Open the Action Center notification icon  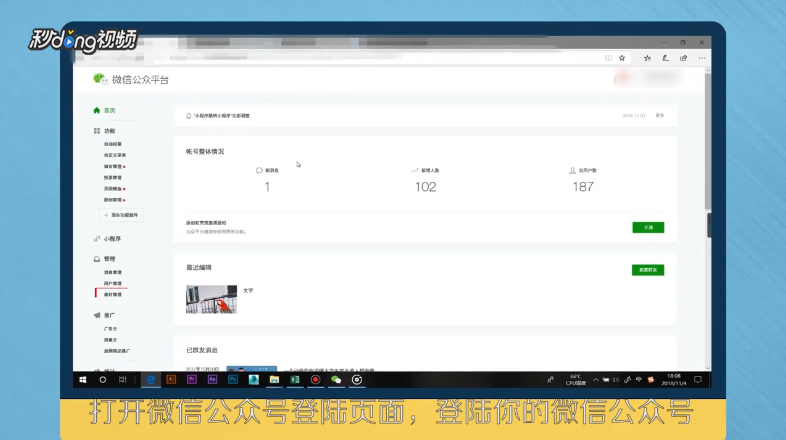coord(698,380)
